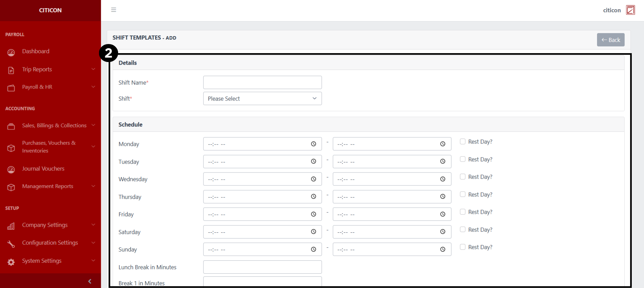
Task: Expand Sales, Billings & Collections chevron
Action: coord(93,125)
